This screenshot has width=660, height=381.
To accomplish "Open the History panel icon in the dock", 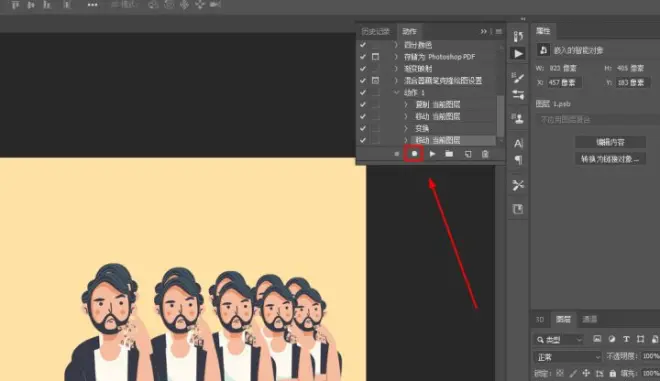I will coord(518,36).
